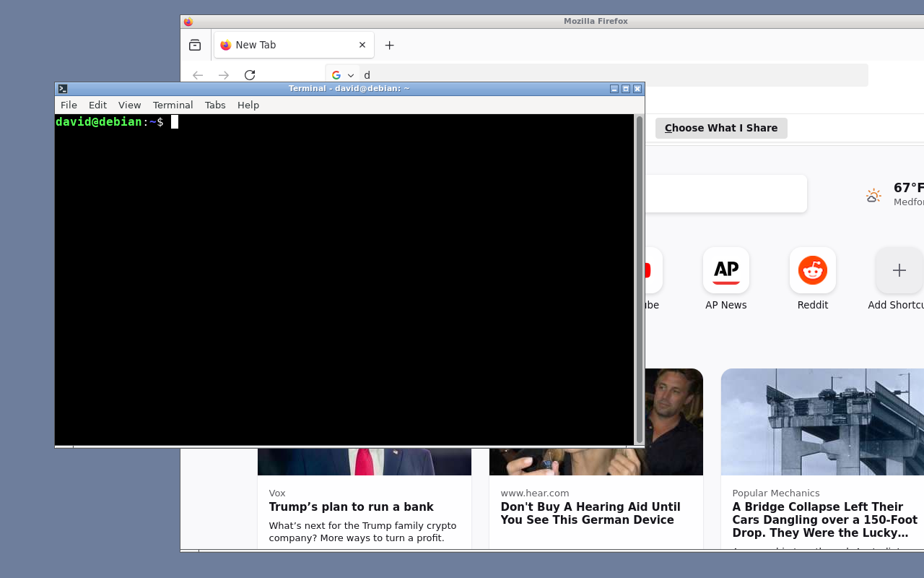Close the New Tab tab in Firefox
The image size is (924, 578).
pyautogui.click(x=362, y=45)
